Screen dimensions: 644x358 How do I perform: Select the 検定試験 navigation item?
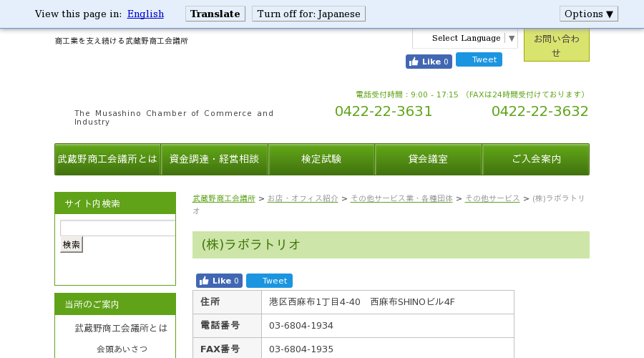click(321, 159)
